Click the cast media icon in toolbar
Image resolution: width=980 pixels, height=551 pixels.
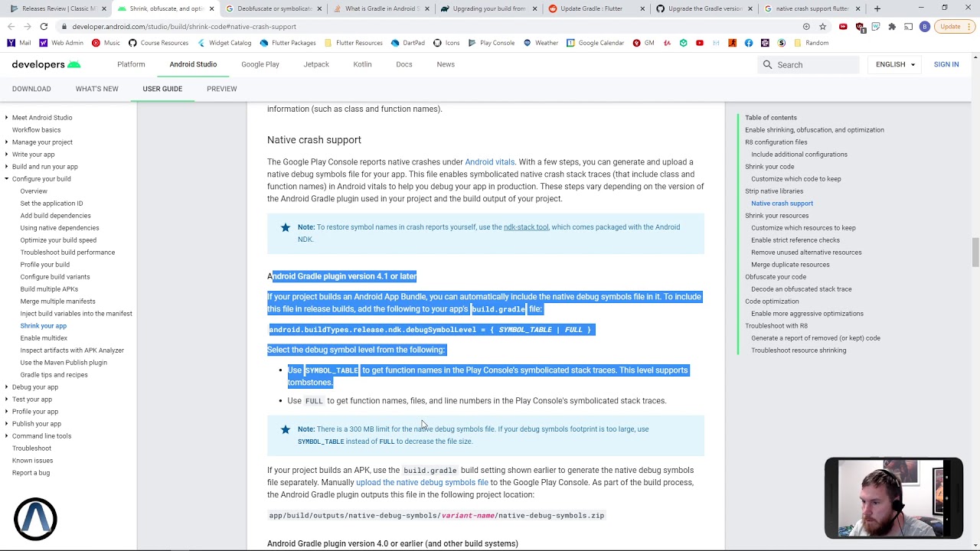click(x=908, y=26)
